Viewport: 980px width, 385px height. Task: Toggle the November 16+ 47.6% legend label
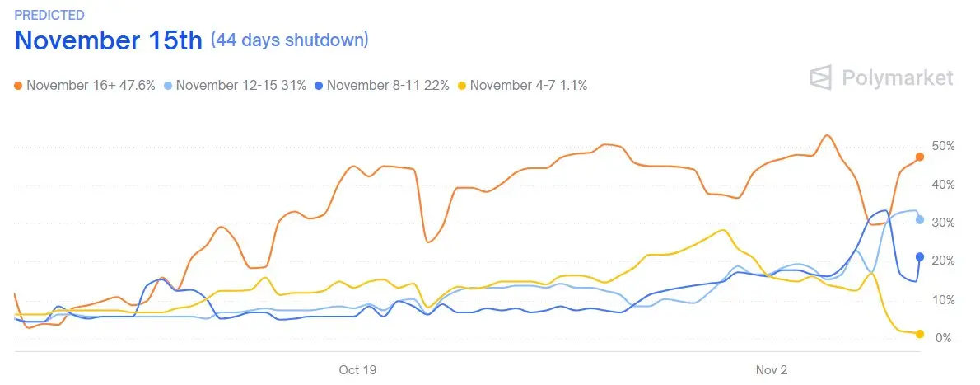click(91, 85)
